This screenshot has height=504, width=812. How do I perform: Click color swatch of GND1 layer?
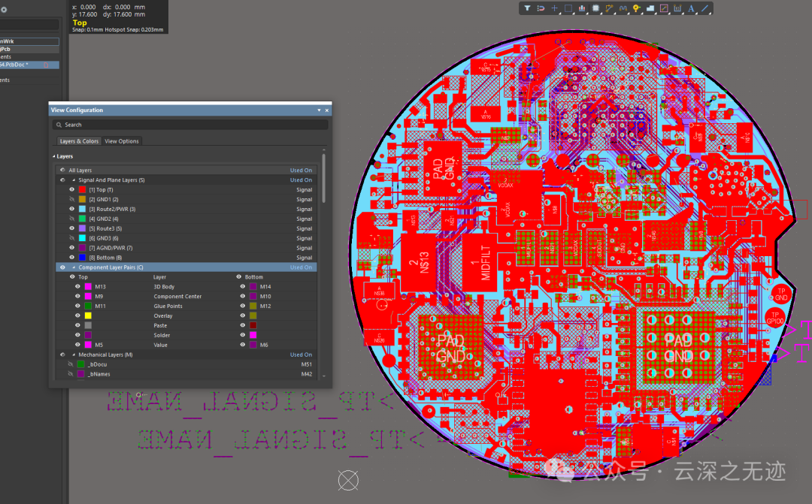(82, 199)
